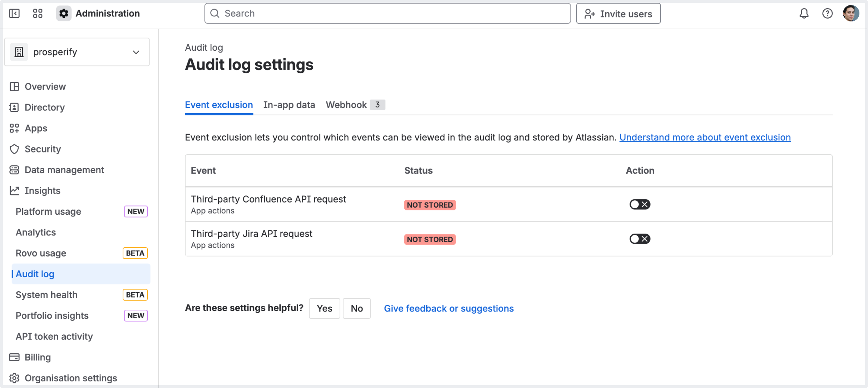Open the Atlassian app switcher grid

38,13
